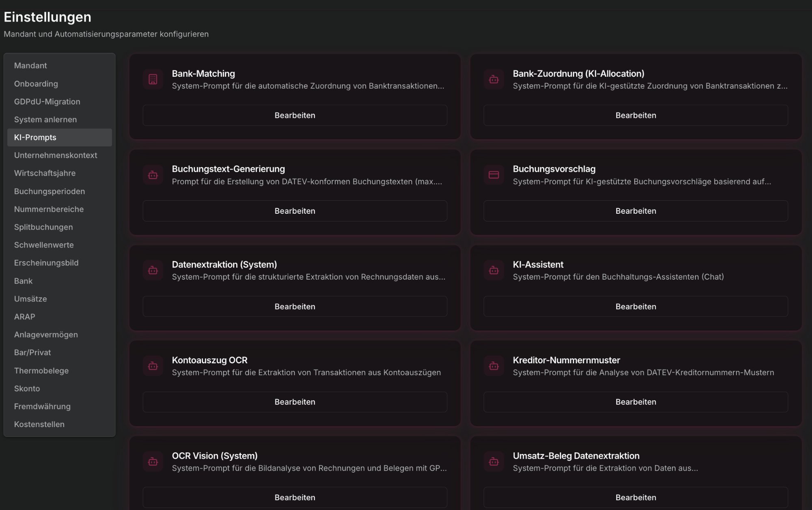Open the Mandant settings page
812x510 pixels.
click(30, 65)
